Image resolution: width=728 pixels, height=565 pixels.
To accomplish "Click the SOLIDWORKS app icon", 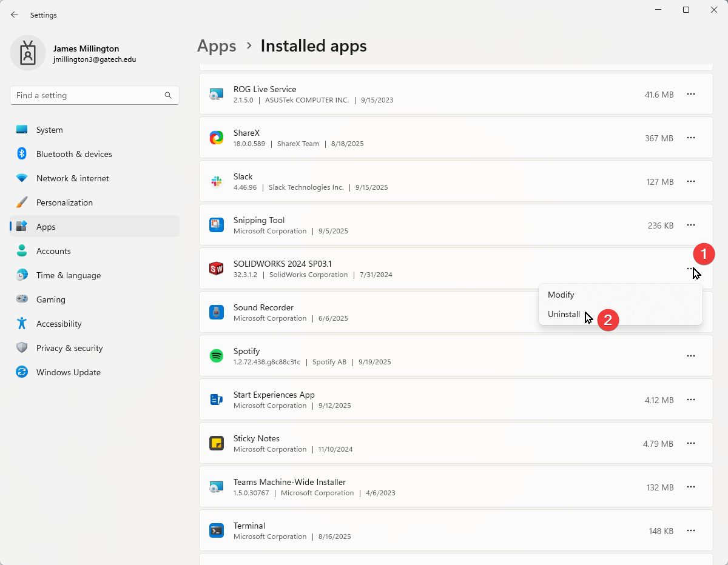I will [x=217, y=269].
